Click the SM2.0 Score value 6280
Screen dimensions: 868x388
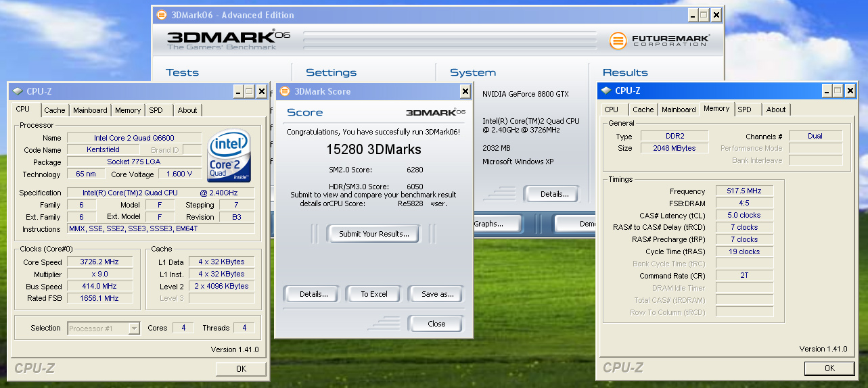[415, 170]
